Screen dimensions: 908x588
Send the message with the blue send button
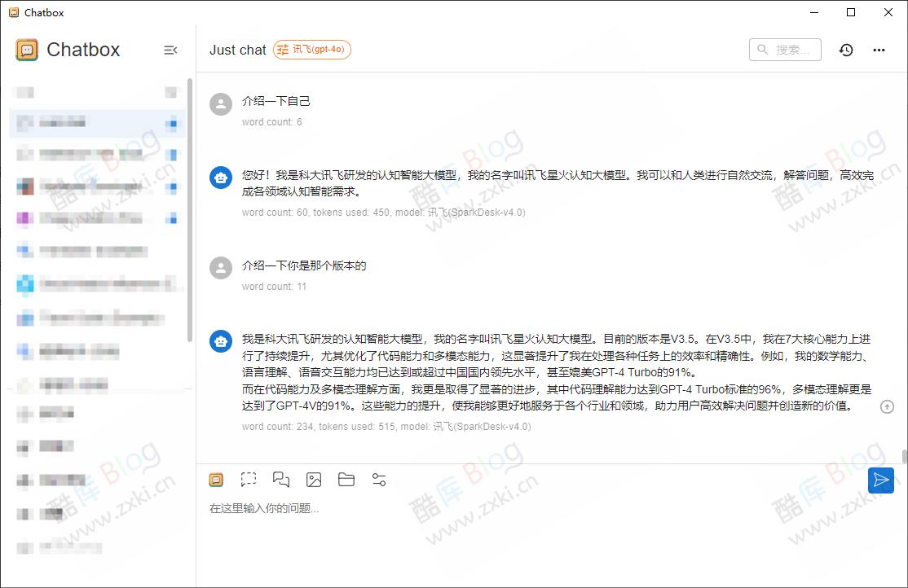click(x=881, y=480)
